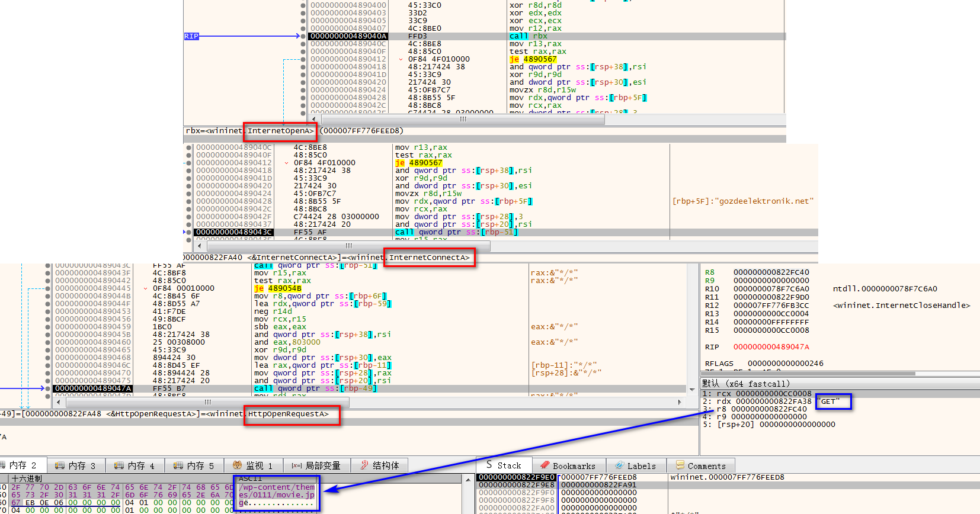Switch to the 监视 1 watch tab
The width and height of the screenshot is (980, 514).
pyautogui.click(x=253, y=465)
